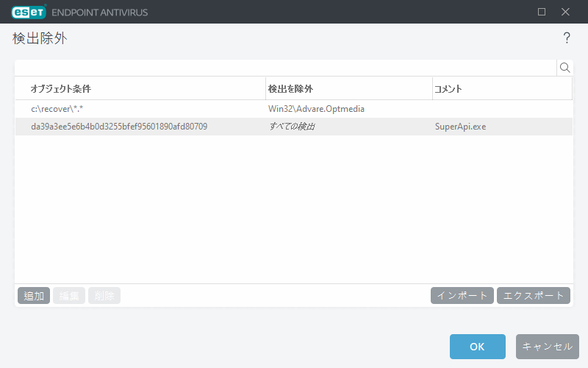Sort by 検出を除外 column header
Image resolution: width=588 pixels, height=368 pixels.
348,88
